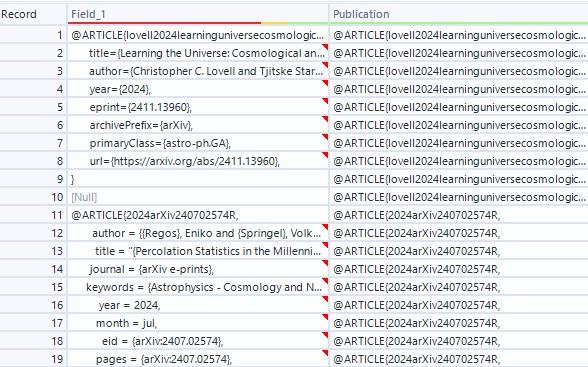The image size is (588, 367).
Task: Select Field_1 cell '@ARTICLE{2024arXiv240702574R,' in record 11
Action: coord(198,215)
